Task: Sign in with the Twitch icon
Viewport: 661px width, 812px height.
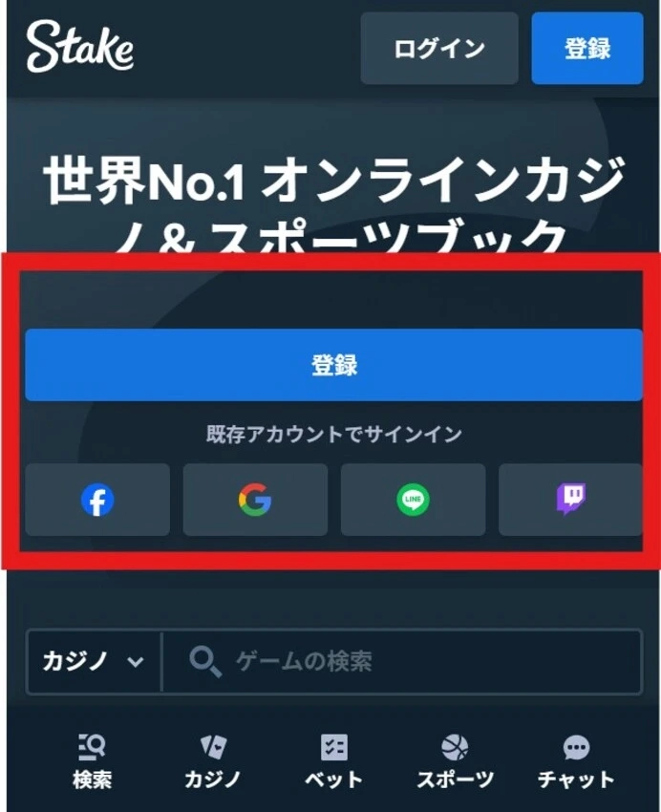Action: click(570, 500)
